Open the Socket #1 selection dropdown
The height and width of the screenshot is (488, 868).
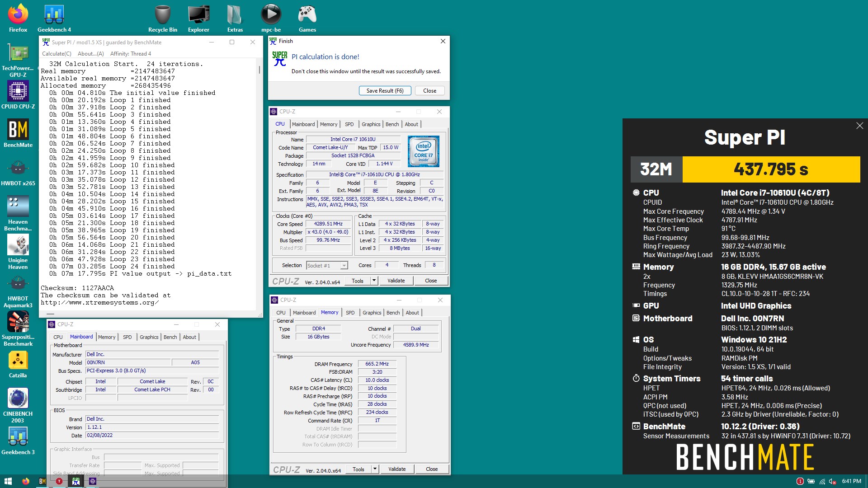point(327,266)
